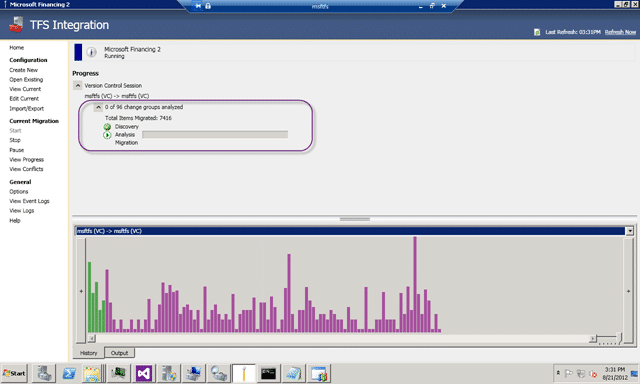Click the Migration stage label

coord(126,142)
